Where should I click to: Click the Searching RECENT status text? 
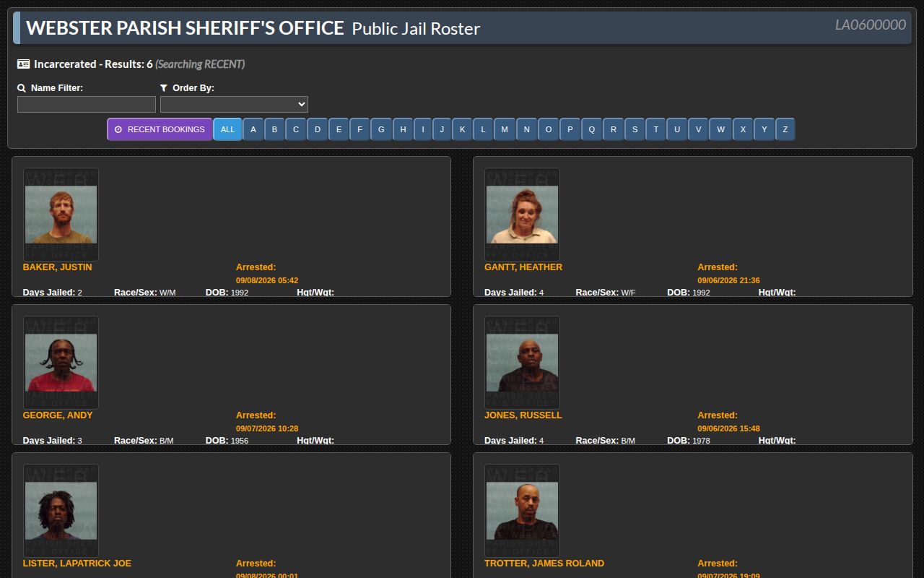click(200, 64)
